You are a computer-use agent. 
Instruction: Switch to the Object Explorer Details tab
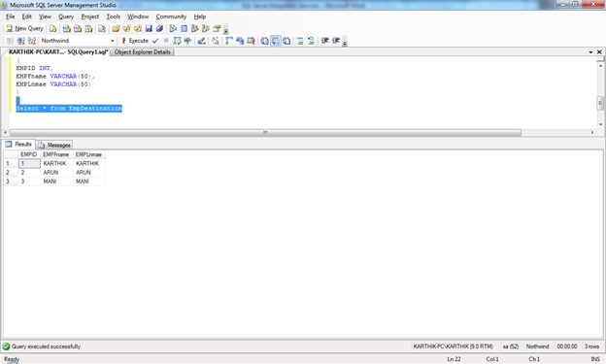tap(142, 52)
